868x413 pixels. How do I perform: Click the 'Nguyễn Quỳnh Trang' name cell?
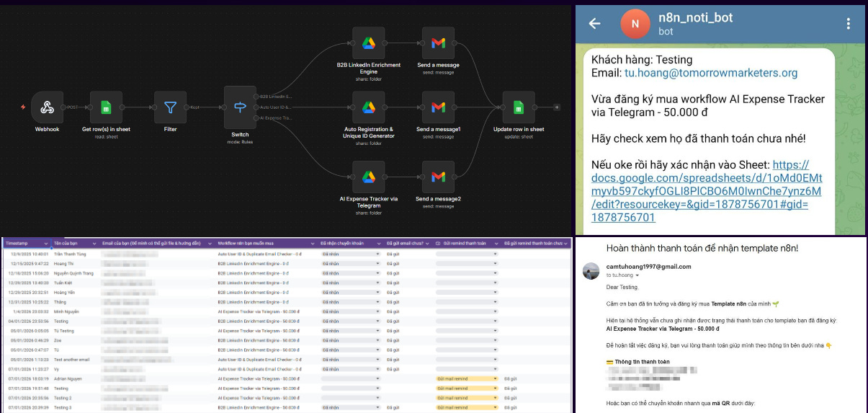point(73,273)
